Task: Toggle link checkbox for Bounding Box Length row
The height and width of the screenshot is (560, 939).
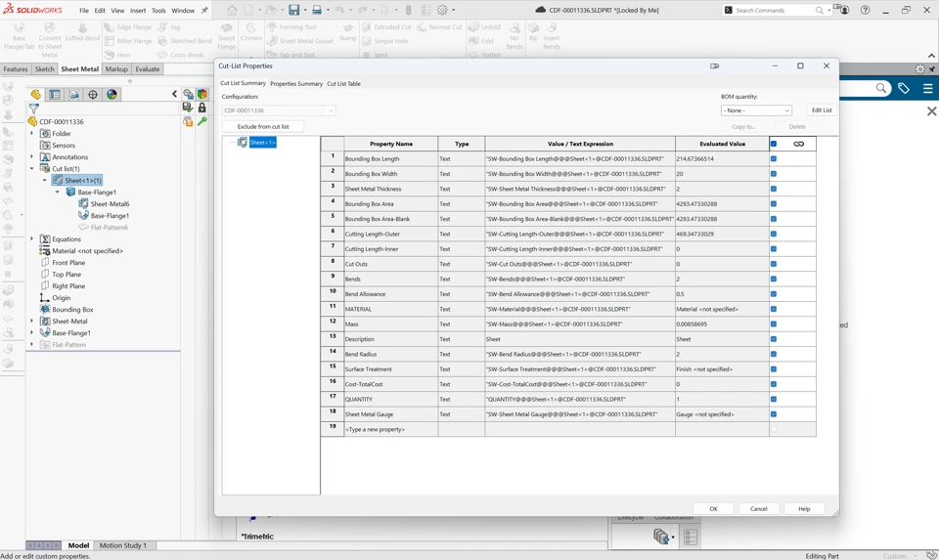Action: 774,158
